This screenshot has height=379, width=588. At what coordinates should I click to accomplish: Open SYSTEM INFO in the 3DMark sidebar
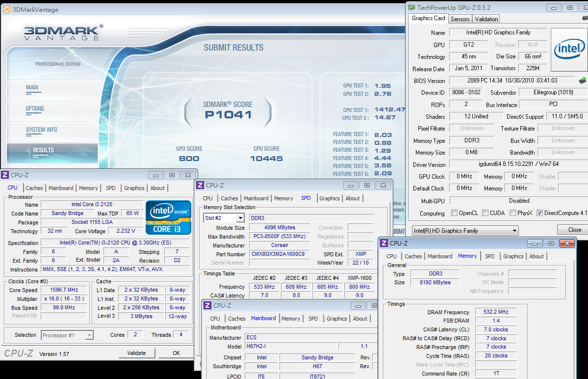42,130
